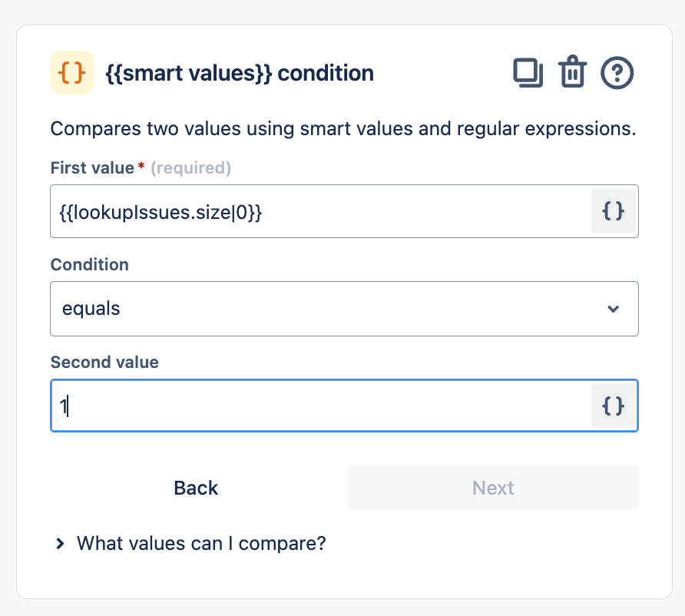Duplicate this condition with the copy icon
This screenshot has width=685, height=616.
click(x=528, y=72)
